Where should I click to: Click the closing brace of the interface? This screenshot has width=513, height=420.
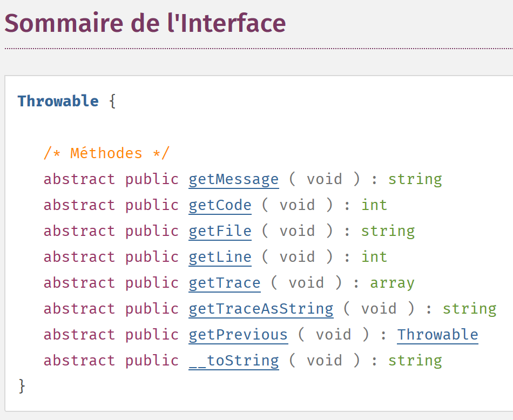(22, 386)
